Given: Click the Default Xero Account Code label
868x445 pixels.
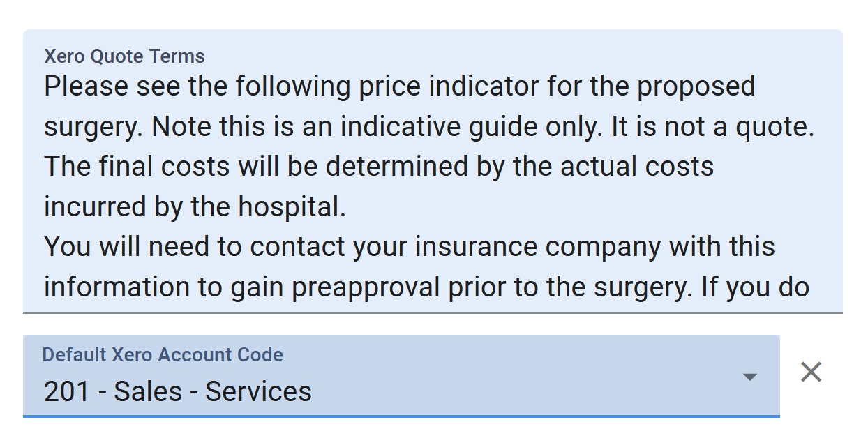Looking at the screenshot, I should click(163, 355).
